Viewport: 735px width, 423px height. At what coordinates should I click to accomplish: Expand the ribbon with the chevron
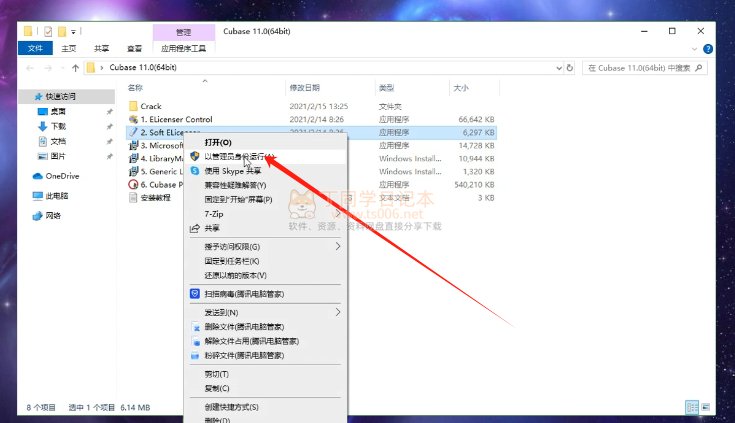(x=694, y=49)
